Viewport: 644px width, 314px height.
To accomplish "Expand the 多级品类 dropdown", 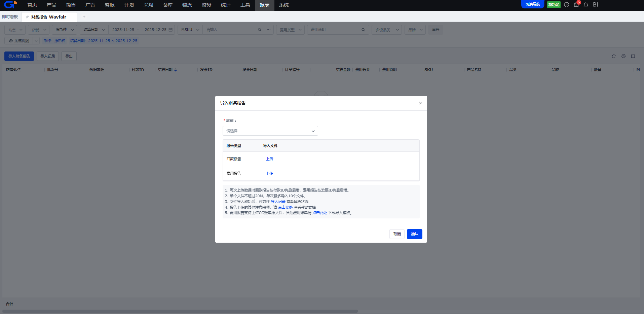I will pyautogui.click(x=387, y=30).
